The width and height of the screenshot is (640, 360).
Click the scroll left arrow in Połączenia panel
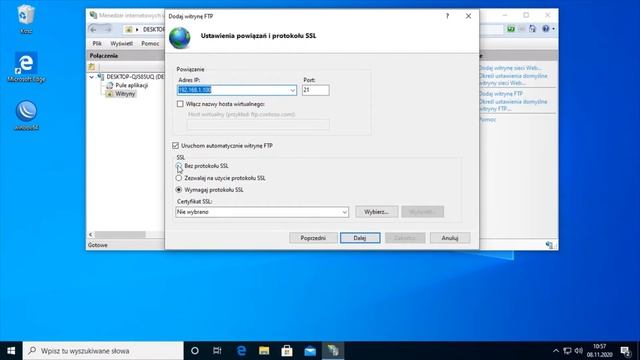pos(91,234)
